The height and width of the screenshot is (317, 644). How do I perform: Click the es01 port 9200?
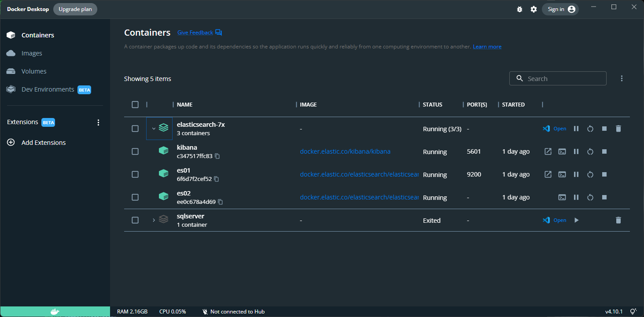(474, 174)
